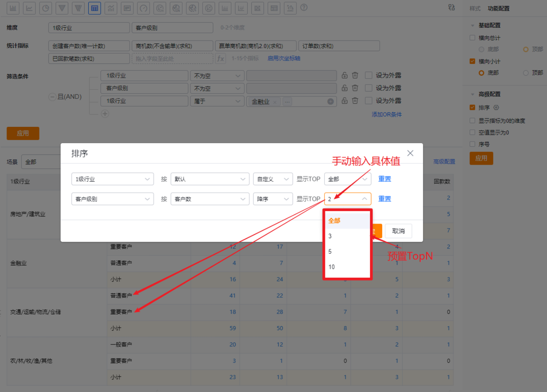This screenshot has height=392, width=547.
Task: Switch to the 样式 tab
Action: [475, 9]
